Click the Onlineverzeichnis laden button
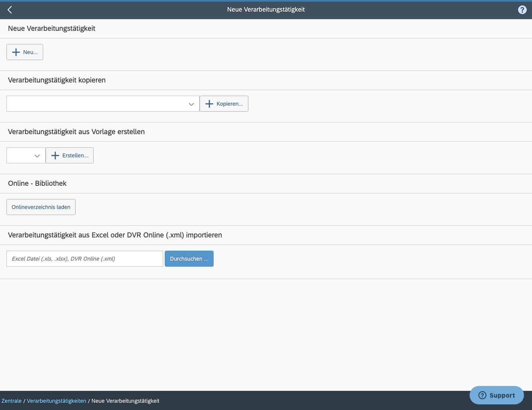532x410 pixels. point(41,207)
